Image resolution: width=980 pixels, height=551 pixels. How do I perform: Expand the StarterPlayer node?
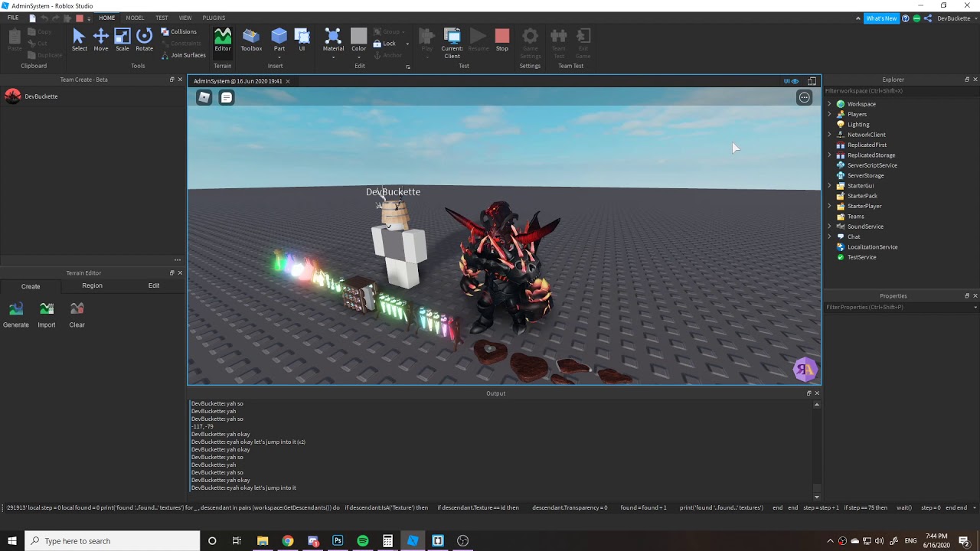[x=829, y=206]
